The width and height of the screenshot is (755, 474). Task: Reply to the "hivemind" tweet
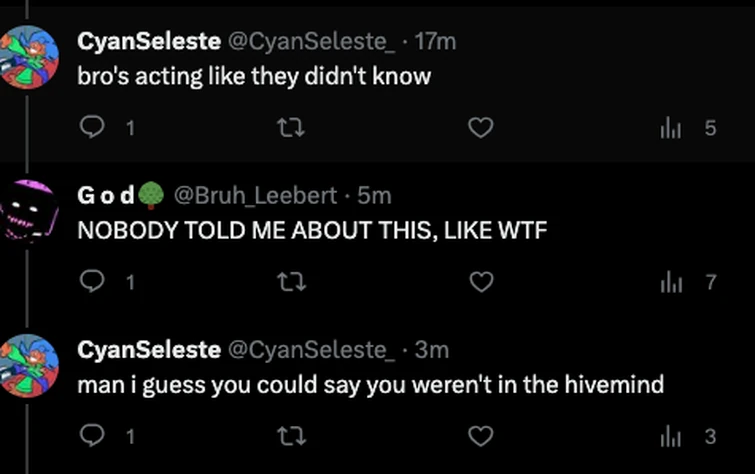coord(92,437)
